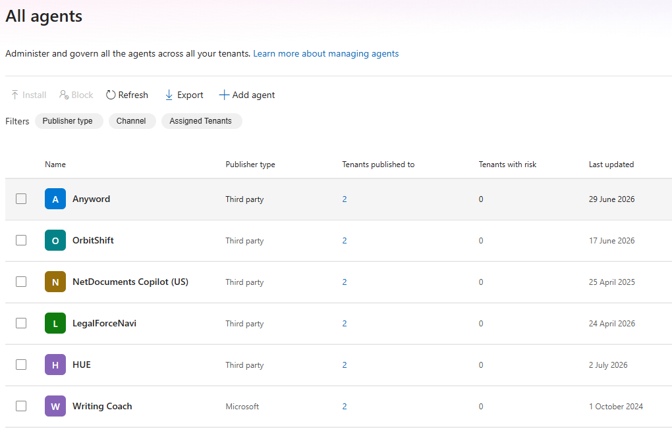The height and width of the screenshot is (431, 672).
Task: Click the All agents page heading
Action: 44,16
